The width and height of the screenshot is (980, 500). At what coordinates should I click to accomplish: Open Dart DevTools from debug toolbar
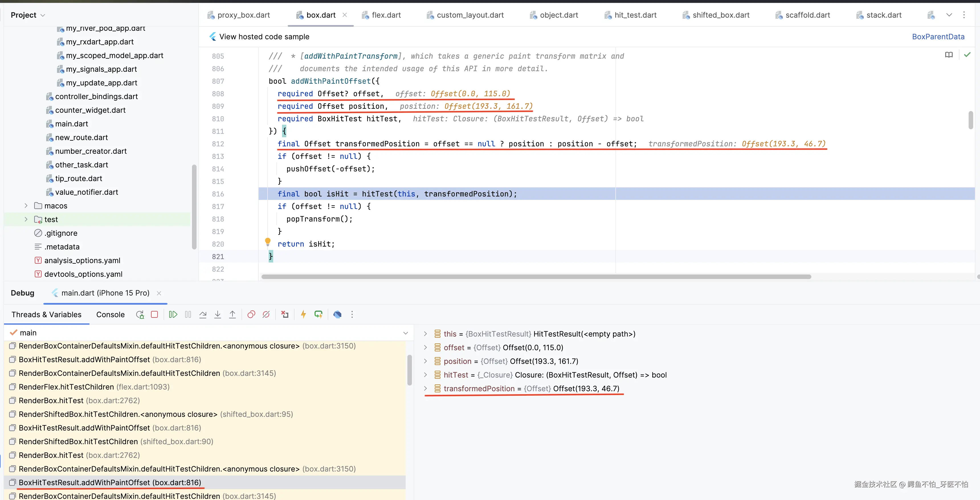[x=337, y=314]
